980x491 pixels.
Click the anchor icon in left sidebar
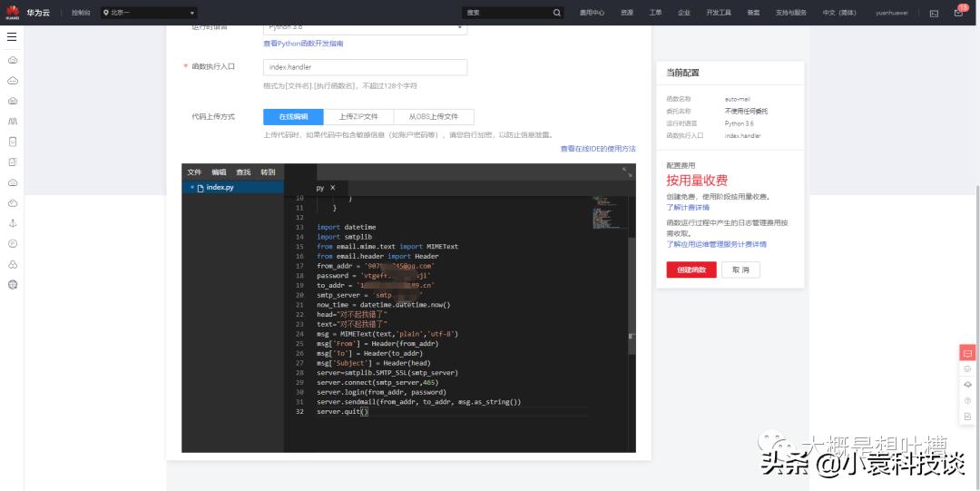[13, 223]
